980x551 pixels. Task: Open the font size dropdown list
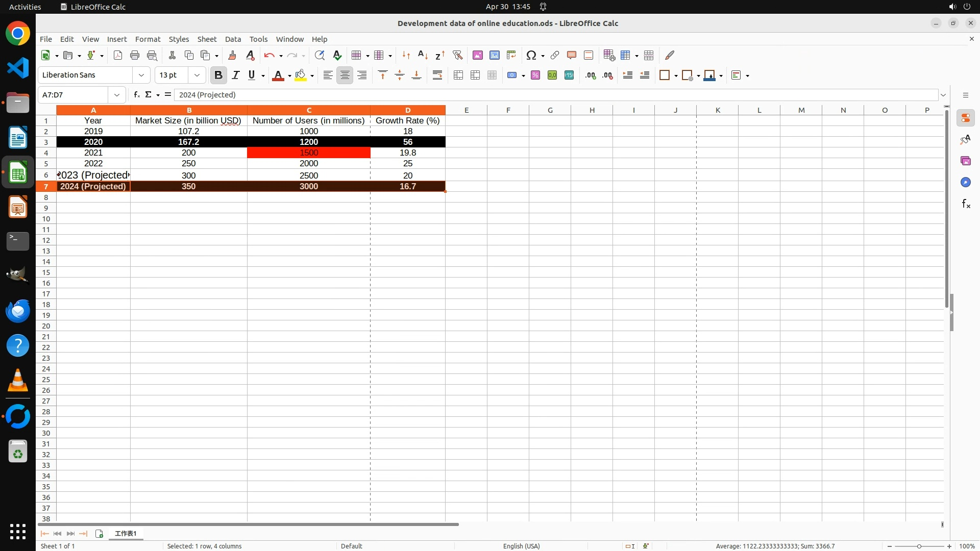click(x=197, y=76)
